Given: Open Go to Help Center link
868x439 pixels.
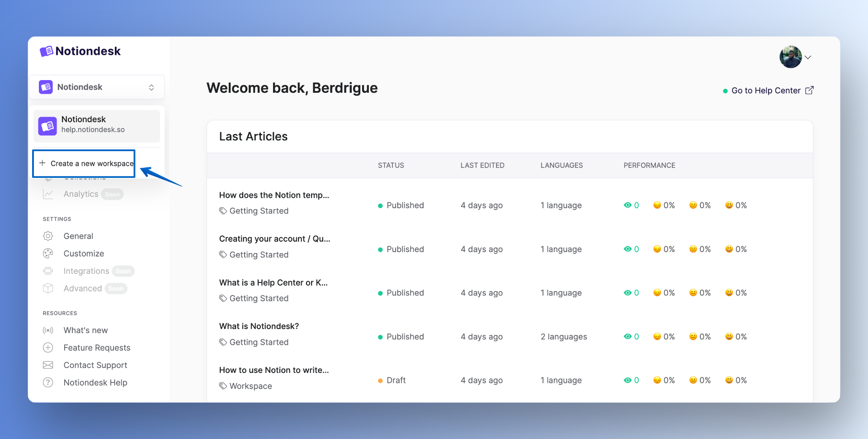Looking at the screenshot, I should pos(765,91).
